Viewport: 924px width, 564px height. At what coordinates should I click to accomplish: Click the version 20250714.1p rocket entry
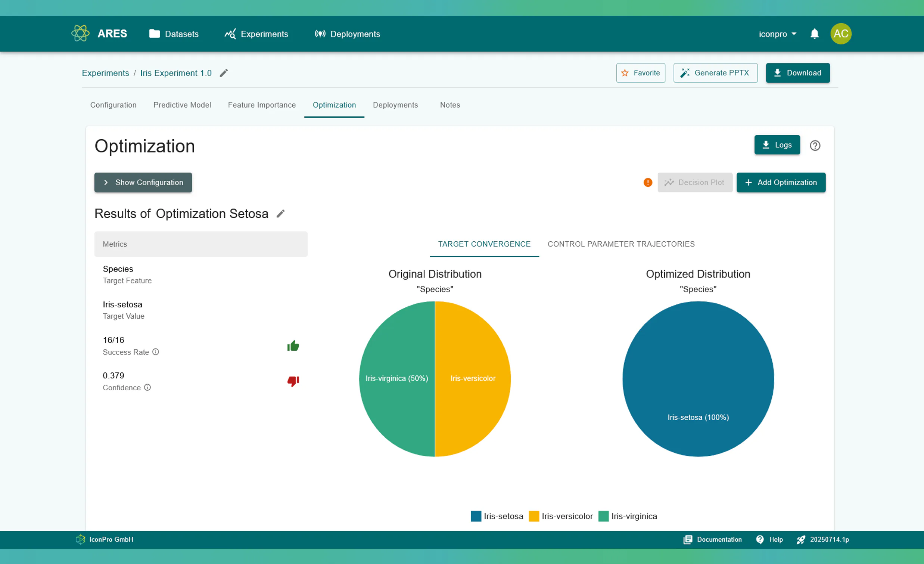coord(823,539)
